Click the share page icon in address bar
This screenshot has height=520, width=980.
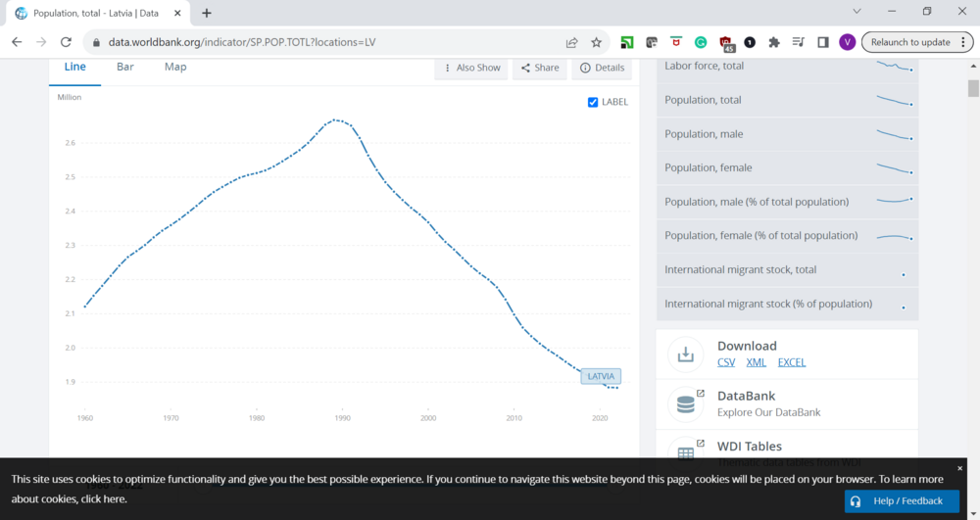point(571,42)
